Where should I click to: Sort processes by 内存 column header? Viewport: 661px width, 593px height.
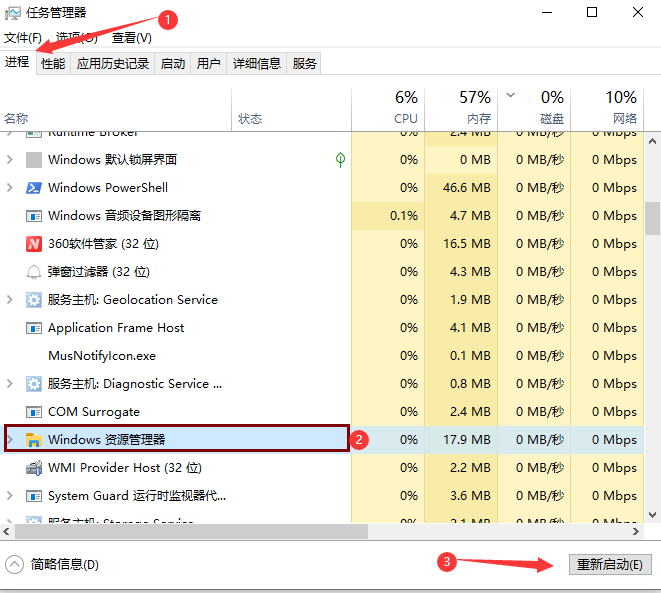(x=461, y=108)
